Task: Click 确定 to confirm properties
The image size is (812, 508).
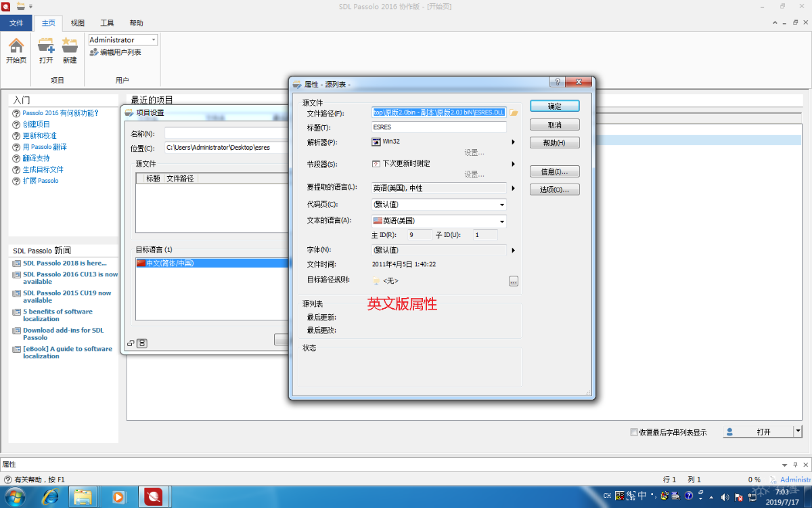Action: (555, 106)
